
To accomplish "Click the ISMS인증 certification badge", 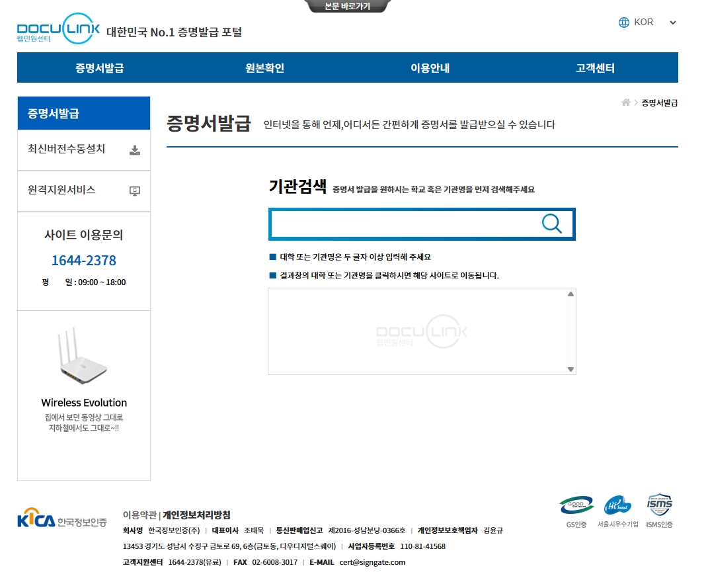I will click(658, 506).
